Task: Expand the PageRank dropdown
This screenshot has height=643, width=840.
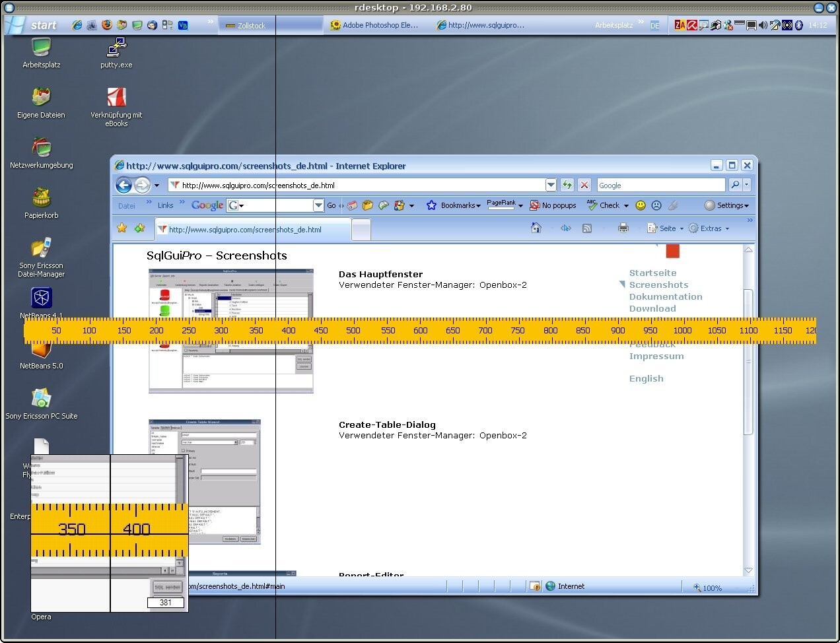Action: (x=520, y=205)
